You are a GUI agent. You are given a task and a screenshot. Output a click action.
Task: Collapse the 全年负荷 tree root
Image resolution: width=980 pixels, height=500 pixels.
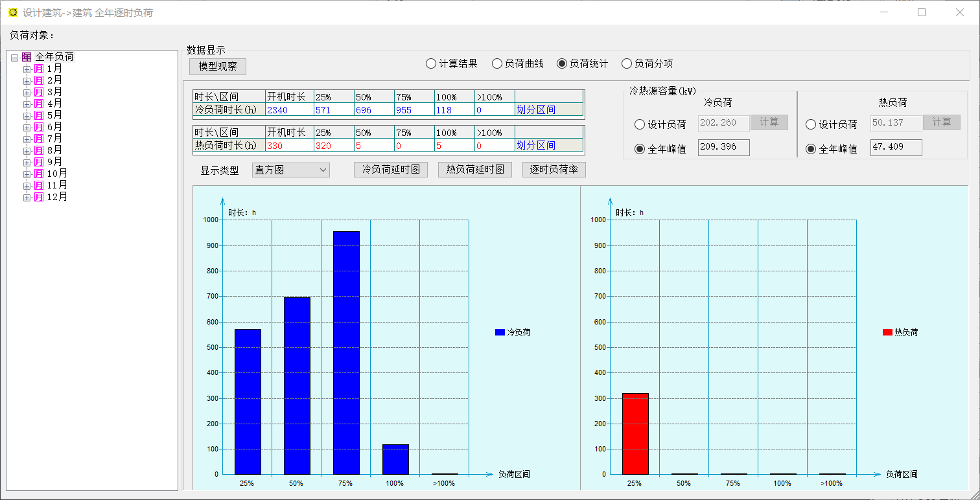[14, 57]
